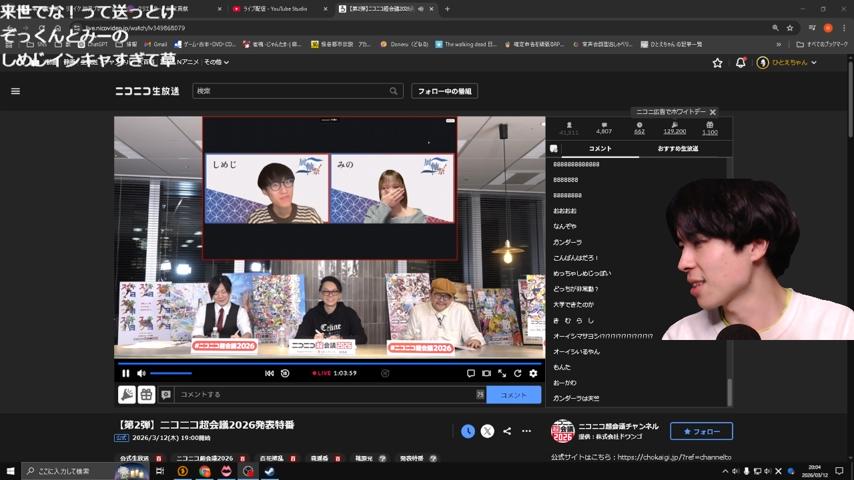Enter fullscreen with the expand arrows icon
The height and width of the screenshot is (480, 854).
click(502, 373)
